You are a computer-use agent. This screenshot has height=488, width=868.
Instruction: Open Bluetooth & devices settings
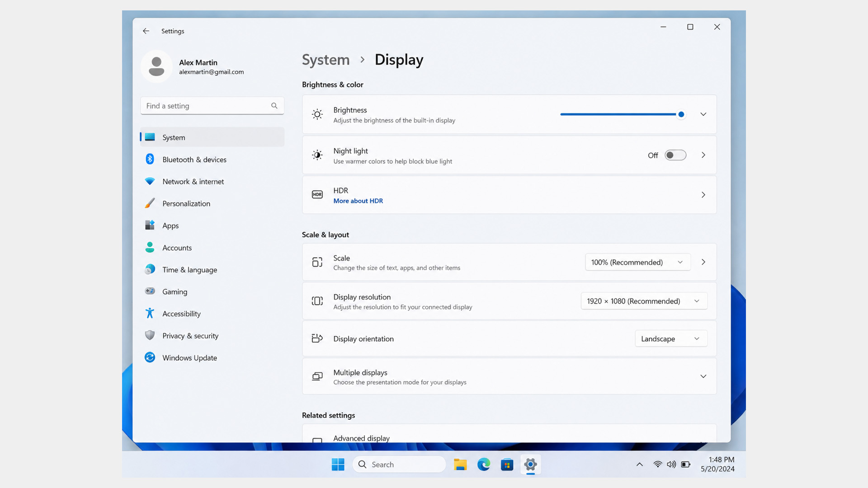click(212, 159)
